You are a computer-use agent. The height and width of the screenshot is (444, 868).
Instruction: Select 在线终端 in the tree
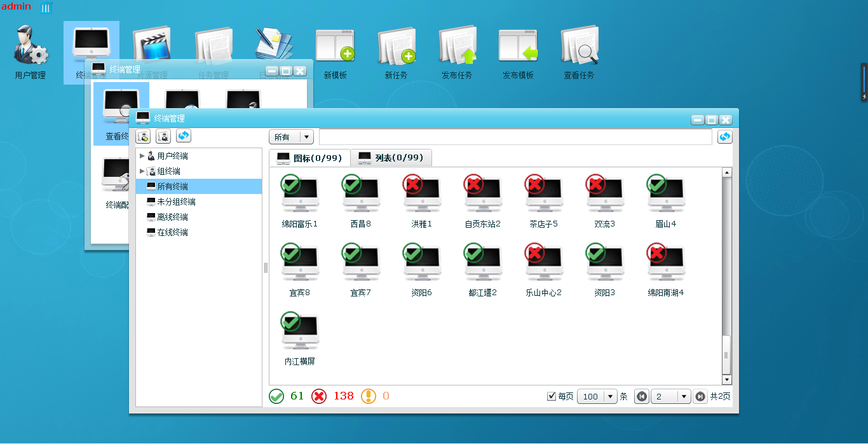point(199,232)
